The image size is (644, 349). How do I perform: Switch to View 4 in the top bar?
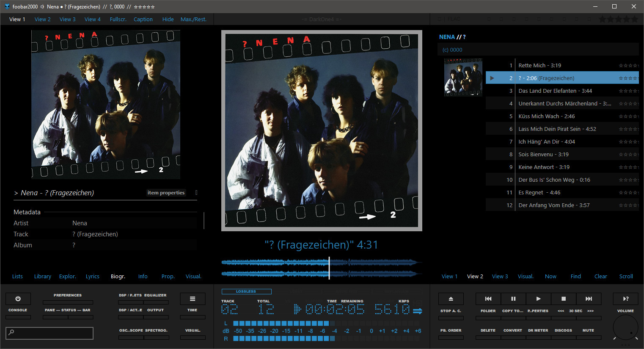pyautogui.click(x=93, y=19)
